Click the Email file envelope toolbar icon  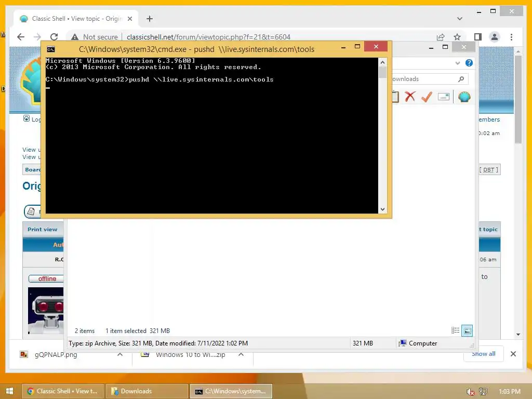pyautogui.click(x=444, y=97)
